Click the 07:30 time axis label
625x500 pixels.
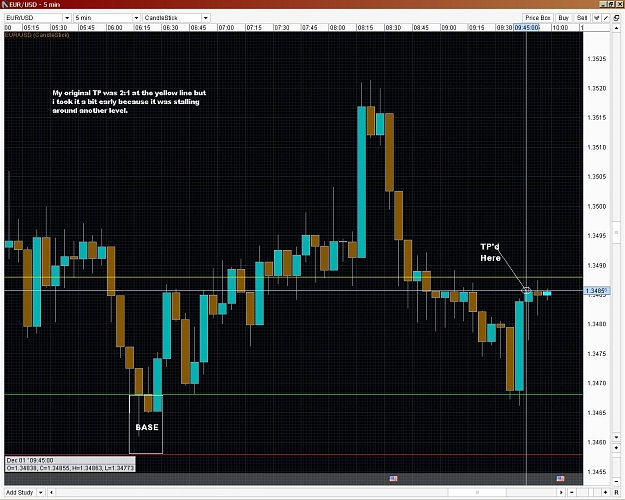coord(281,28)
